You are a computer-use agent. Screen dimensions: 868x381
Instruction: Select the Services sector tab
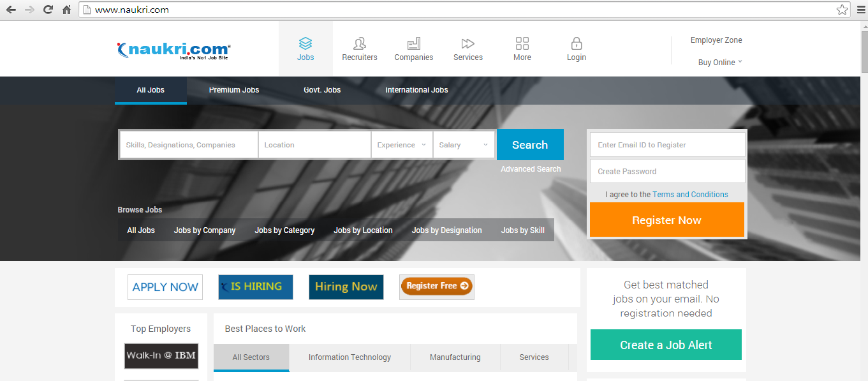534,357
